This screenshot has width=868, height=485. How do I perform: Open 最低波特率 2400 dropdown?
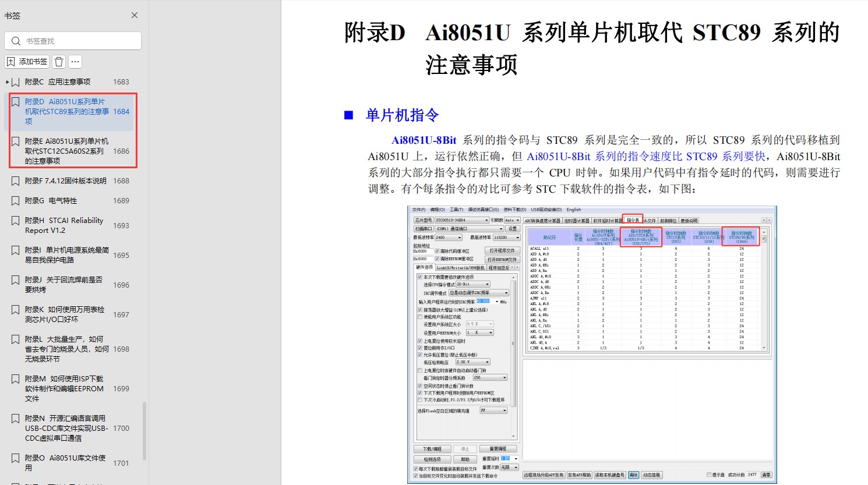448,238
